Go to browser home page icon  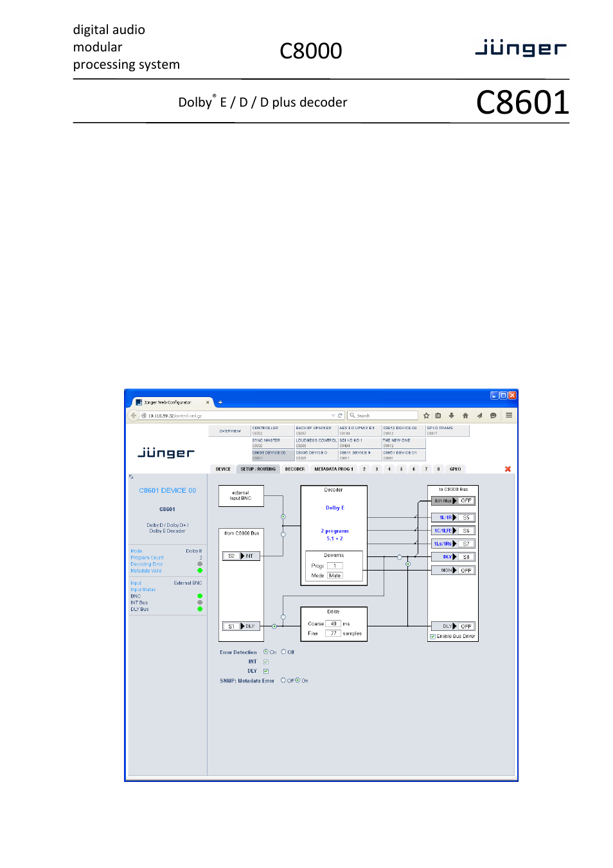pos(465,416)
